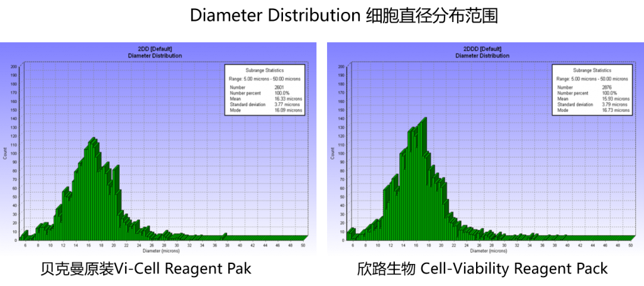Screen dimensions: 644x286
Task: Select the "16.73 microns" mode value
Action: click(615, 111)
